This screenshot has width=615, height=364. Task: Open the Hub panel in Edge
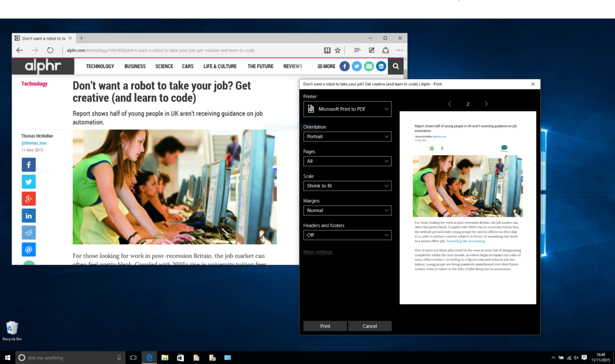tap(357, 50)
